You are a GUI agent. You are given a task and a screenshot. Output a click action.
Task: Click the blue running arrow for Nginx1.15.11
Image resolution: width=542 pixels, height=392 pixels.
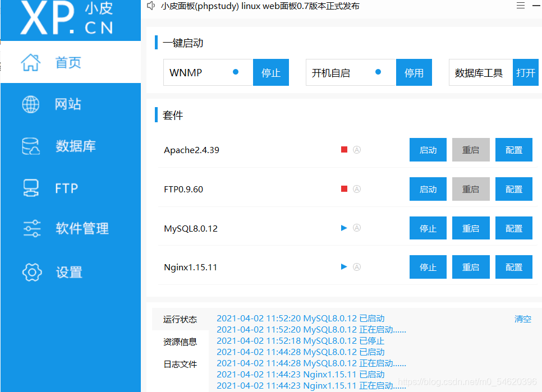pos(344,266)
